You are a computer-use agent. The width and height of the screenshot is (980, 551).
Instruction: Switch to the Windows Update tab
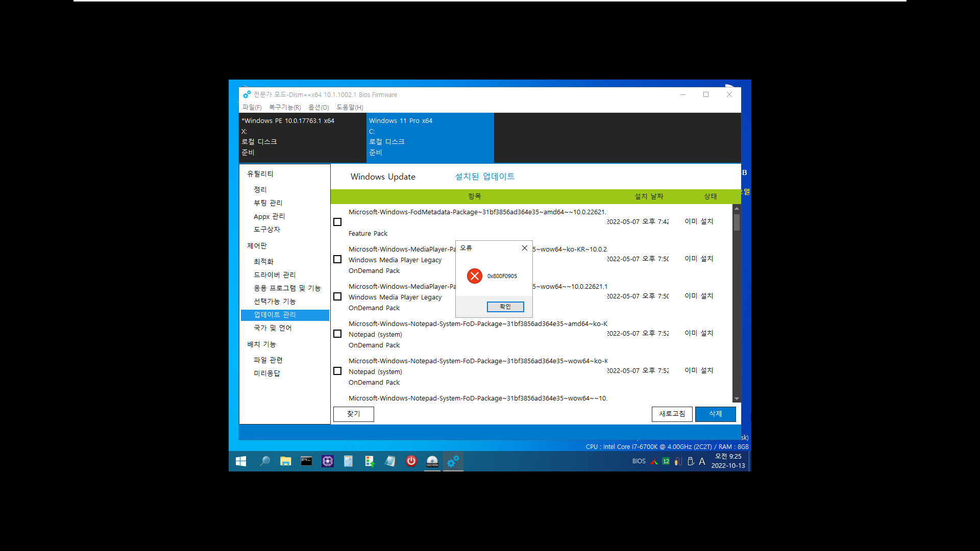(x=383, y=177)
